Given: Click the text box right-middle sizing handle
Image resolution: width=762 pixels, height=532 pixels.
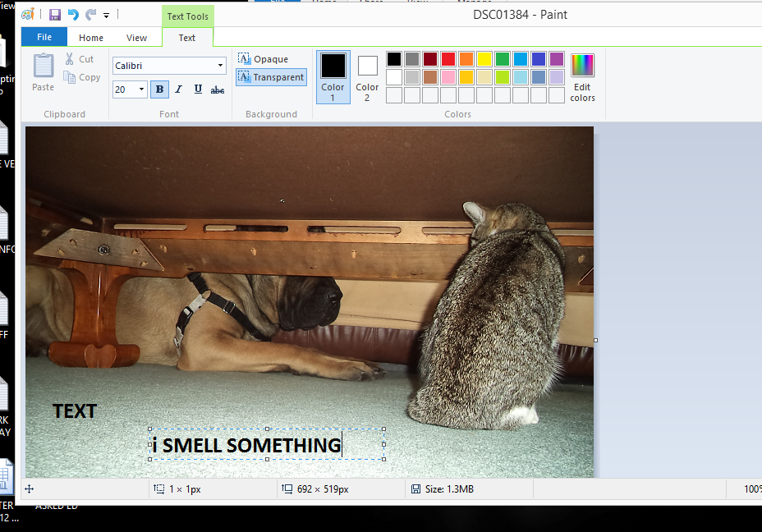Looking at the screenshot, I should (x=384, y=444).
